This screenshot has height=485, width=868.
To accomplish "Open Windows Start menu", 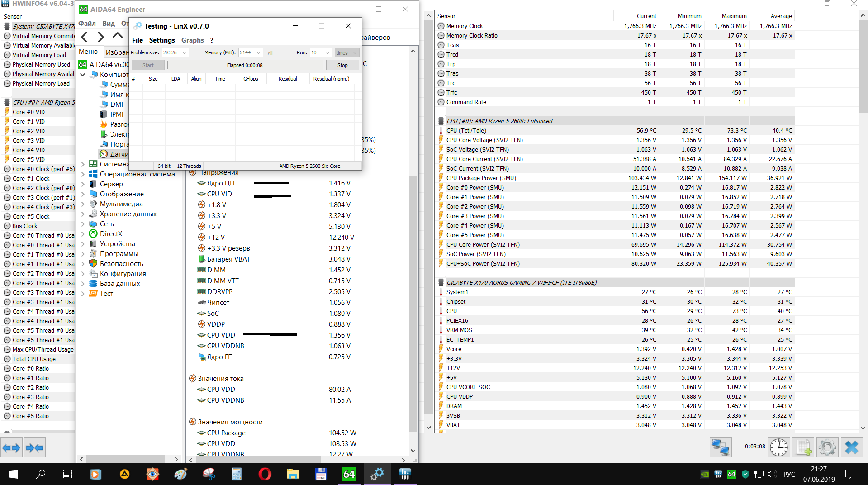I will 14,474.
